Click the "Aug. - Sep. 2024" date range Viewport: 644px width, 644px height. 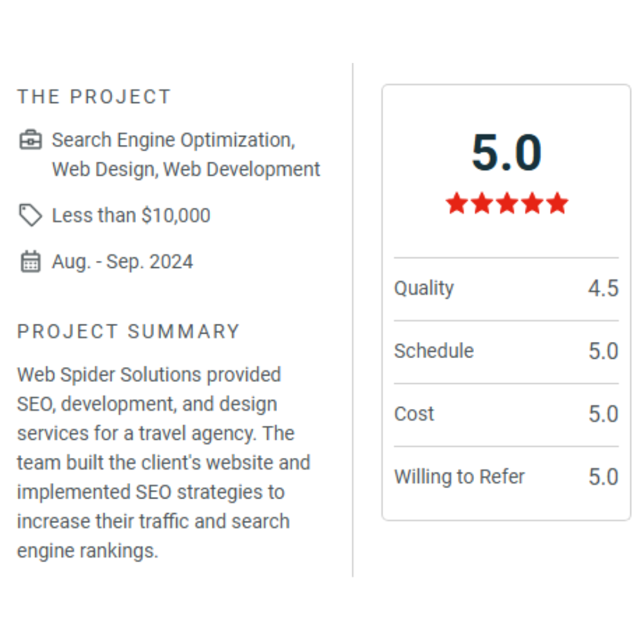coord(122,261)
